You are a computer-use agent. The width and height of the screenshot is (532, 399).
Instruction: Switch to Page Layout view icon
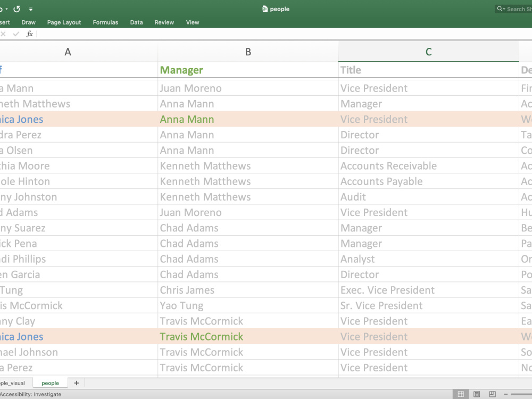click(477, 394)
